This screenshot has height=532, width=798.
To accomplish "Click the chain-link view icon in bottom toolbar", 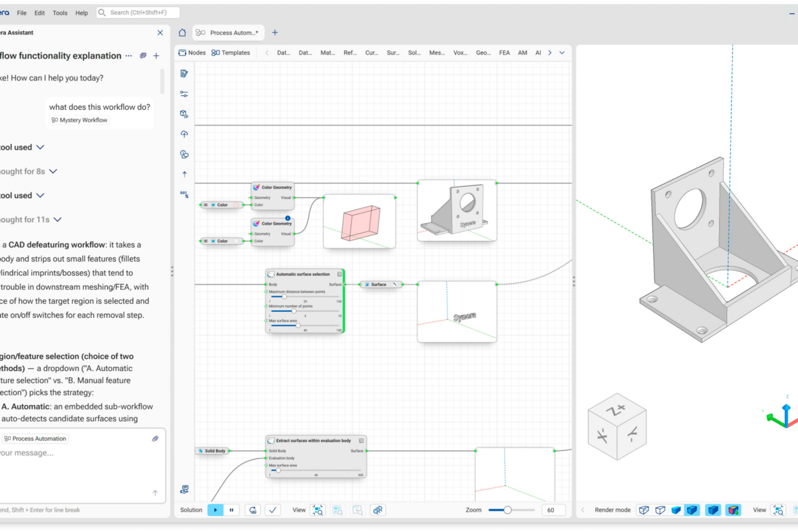I will (378, 510).
